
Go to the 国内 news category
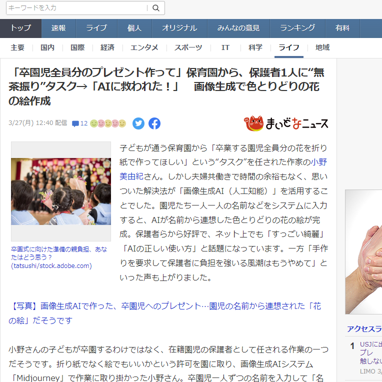click(47, 48)
